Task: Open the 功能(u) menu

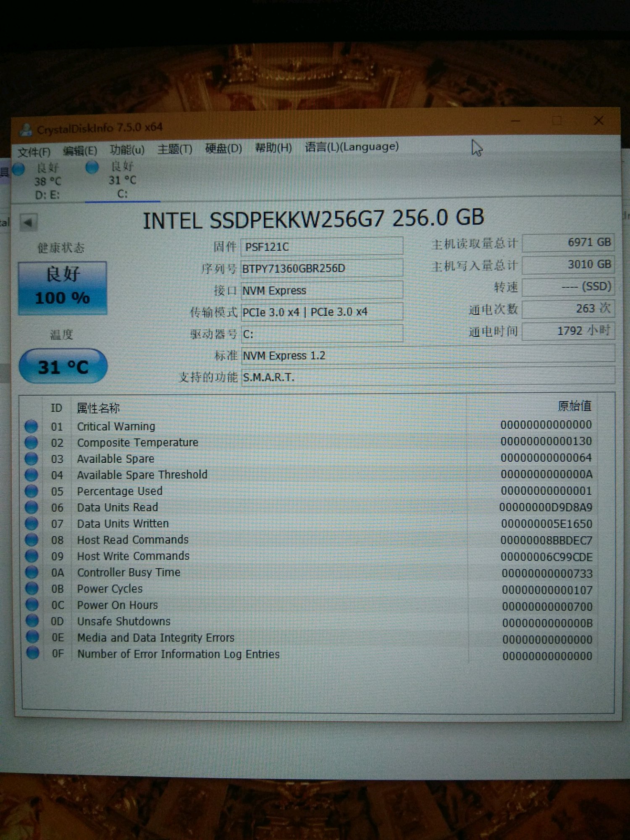Action: point(127,150)
